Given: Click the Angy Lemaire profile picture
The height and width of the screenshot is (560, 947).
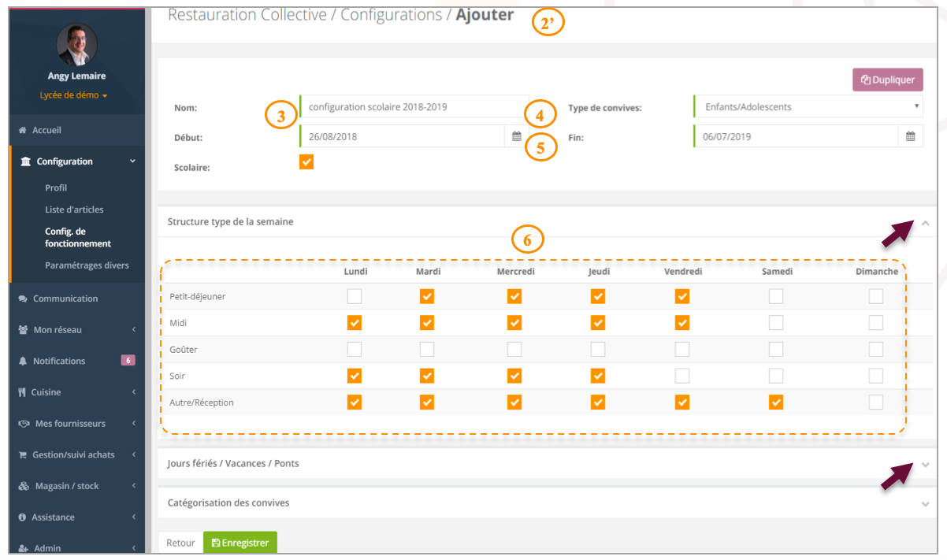Looking at the screenshot, I should [x=77, y=45].
